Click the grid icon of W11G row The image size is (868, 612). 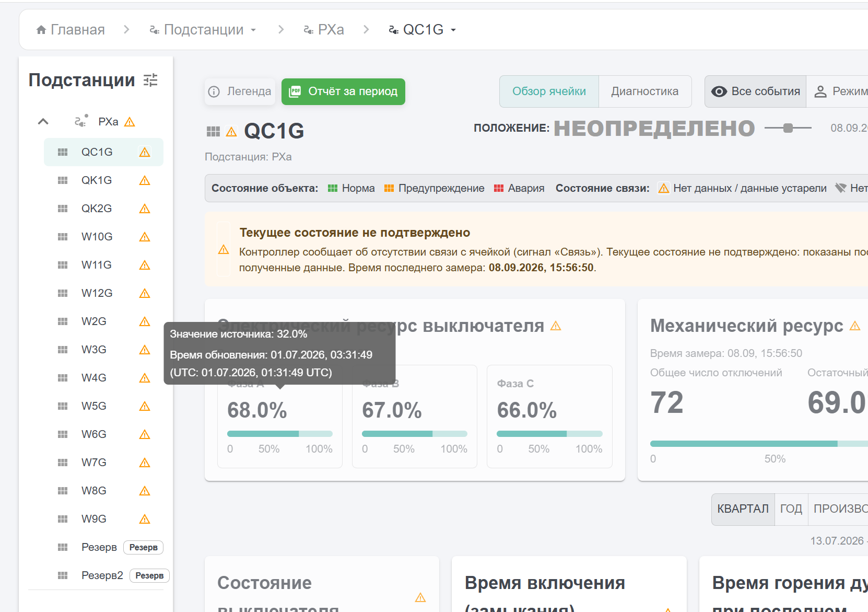tap(63, 265)
